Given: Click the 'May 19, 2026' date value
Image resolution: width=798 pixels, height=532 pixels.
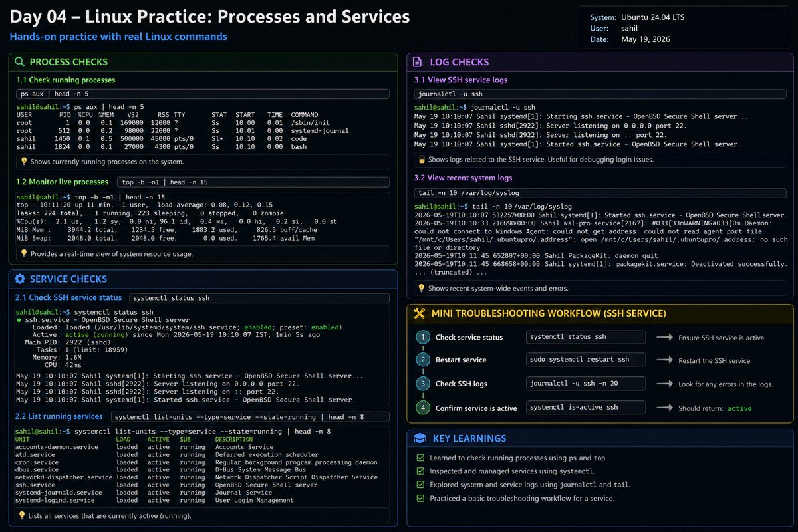Looking at the screenshot, I should pyautogui.click(x=646, y=39).
